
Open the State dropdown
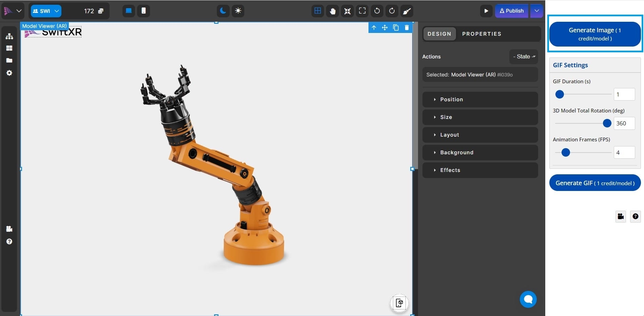pyautogui.click(x=524, y=57)
